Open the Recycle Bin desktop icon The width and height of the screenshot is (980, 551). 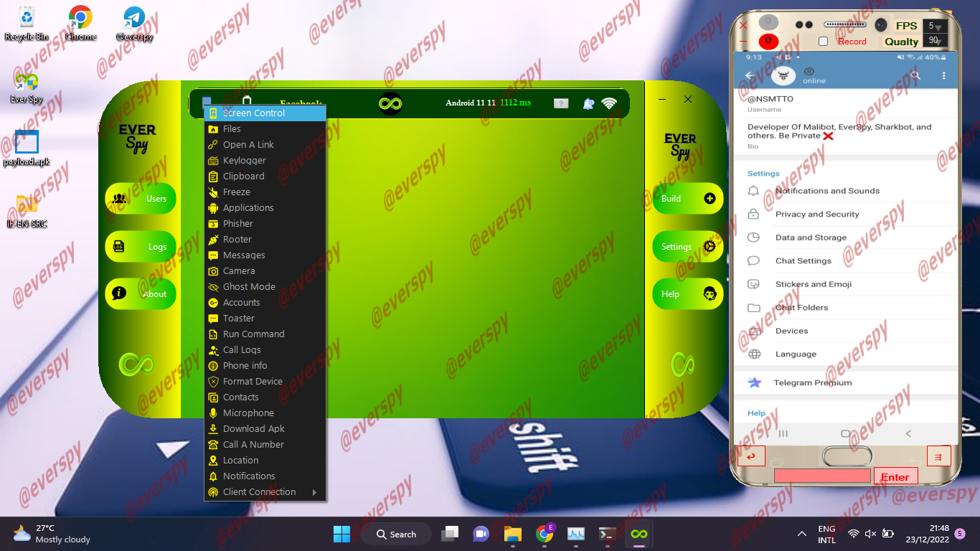pyautogui.click(x=27, y=23)
